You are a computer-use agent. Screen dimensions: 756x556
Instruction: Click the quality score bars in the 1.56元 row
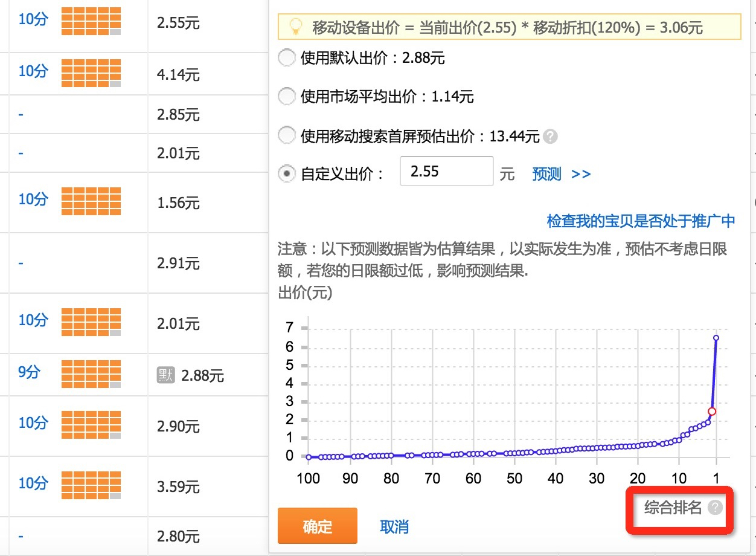[91, 201]
